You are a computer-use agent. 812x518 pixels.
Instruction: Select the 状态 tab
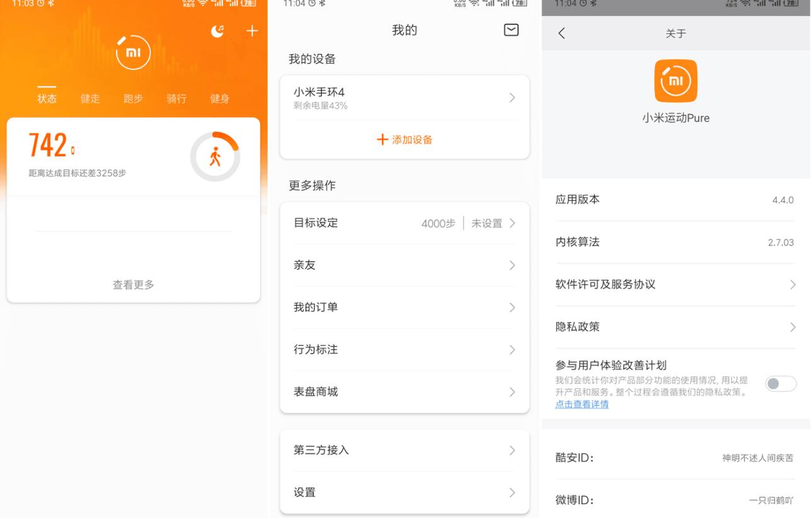(47, 98)
